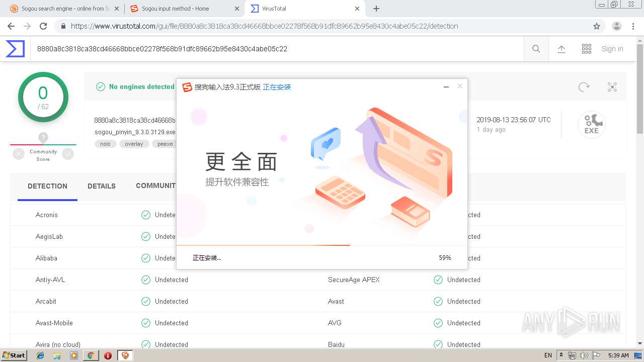Vote positive with the check community score button

click(x=68, y=154)
